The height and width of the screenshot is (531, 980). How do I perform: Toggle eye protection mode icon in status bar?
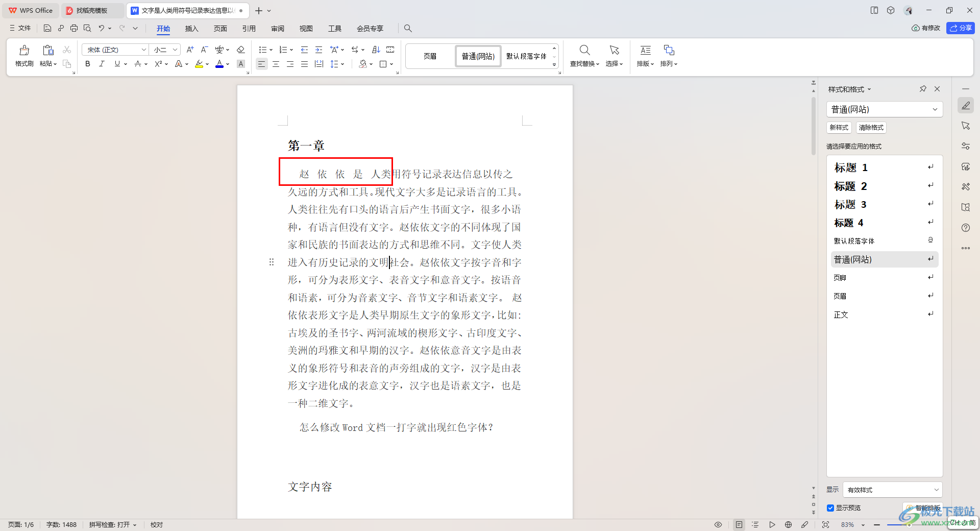pos(718,524)
